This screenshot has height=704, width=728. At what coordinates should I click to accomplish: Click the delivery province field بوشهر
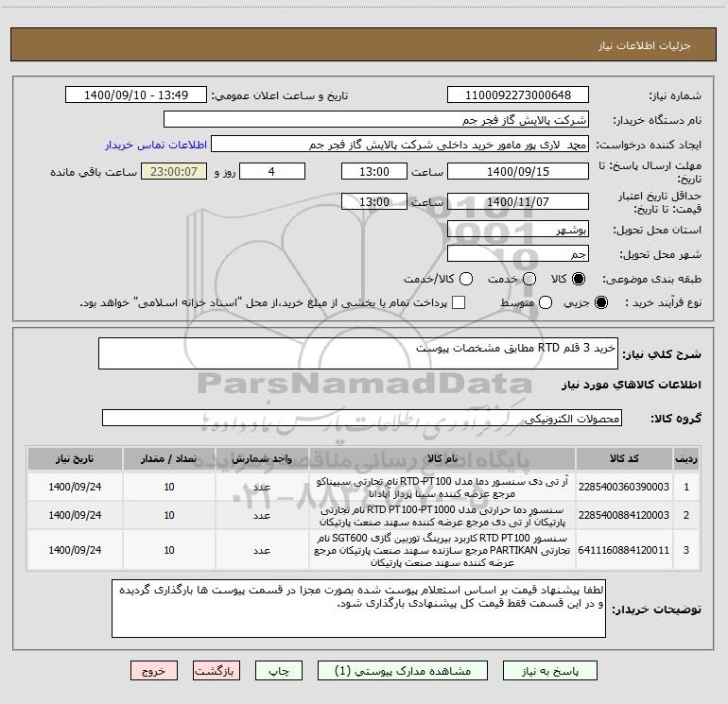[x=518, y=230]
